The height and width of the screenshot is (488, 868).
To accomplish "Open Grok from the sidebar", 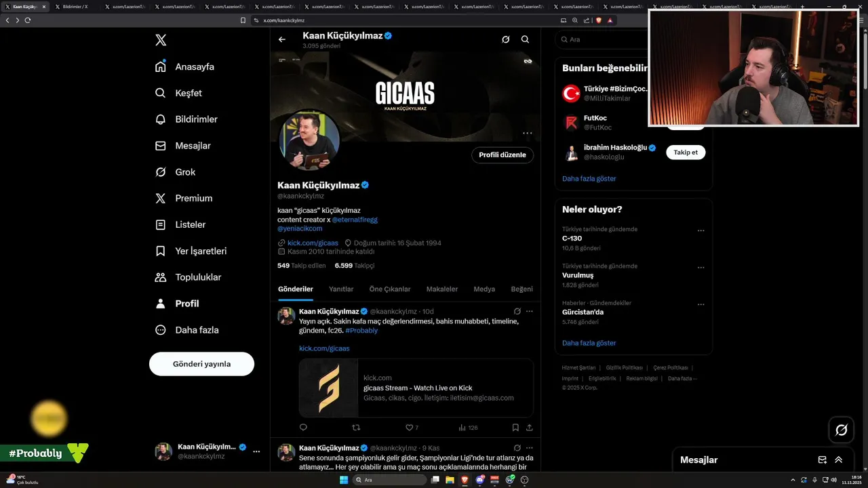I will [175, 172].
